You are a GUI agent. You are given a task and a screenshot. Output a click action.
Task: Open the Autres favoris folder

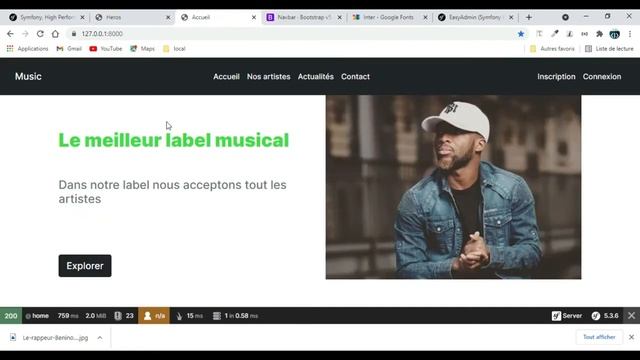click(x=552, y=49)
